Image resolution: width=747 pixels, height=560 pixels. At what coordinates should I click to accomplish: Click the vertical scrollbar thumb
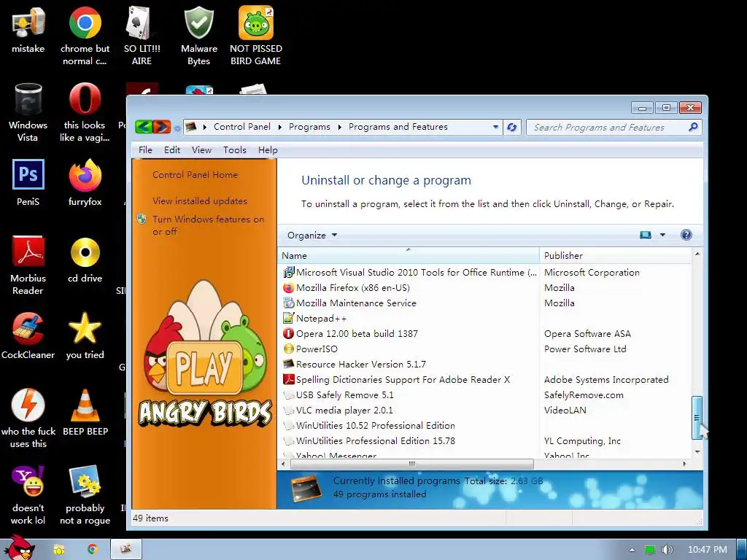[697, 418]
